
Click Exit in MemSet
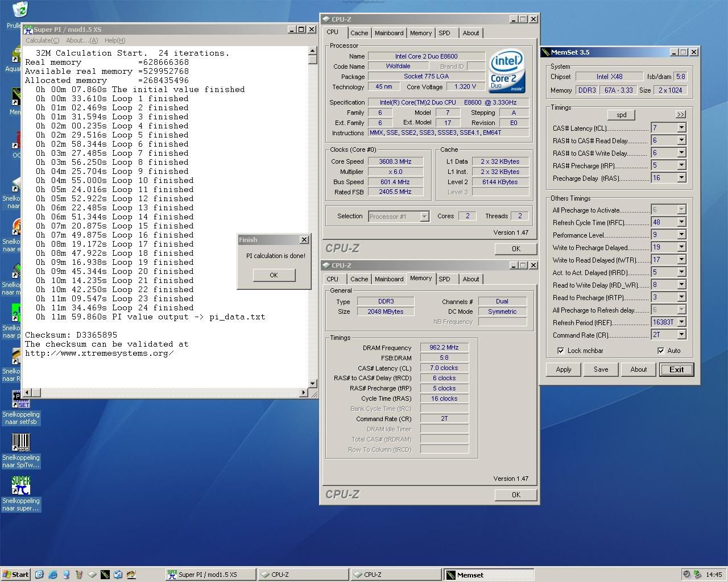pyautogui.click(x=677, y=369)
